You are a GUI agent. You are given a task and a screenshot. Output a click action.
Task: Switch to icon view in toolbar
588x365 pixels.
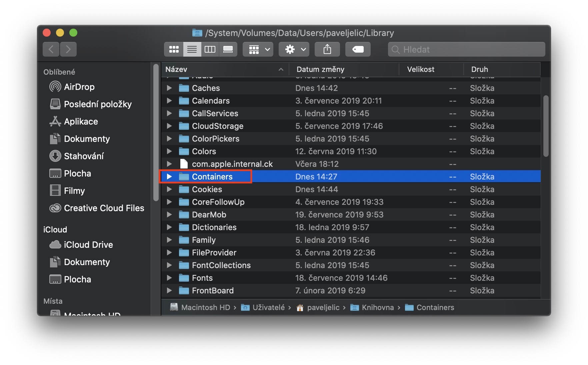[x=174, y=50]
